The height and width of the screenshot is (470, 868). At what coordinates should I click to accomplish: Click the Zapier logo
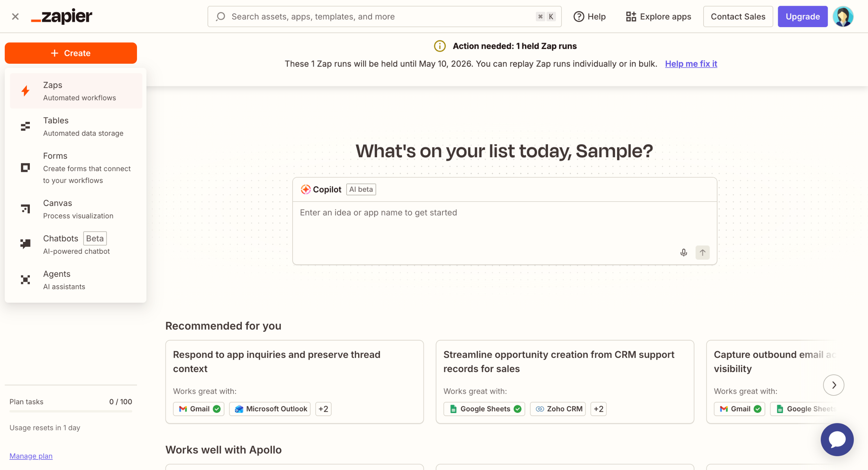point(62,16)
